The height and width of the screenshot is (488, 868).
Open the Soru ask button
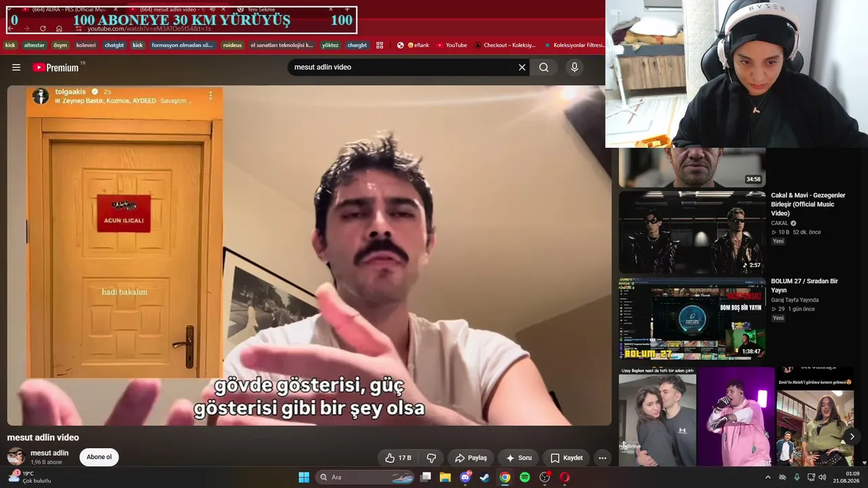tap(519, 457)
